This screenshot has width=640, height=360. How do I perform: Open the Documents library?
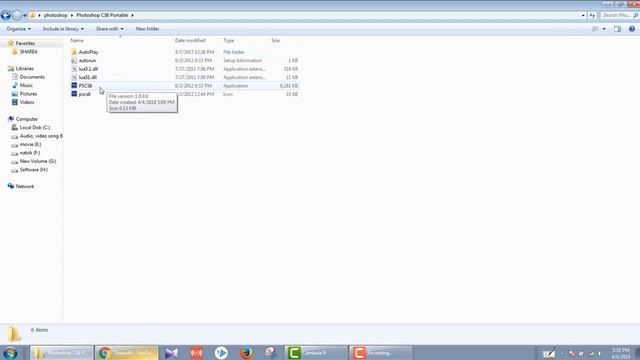[32, 77]
